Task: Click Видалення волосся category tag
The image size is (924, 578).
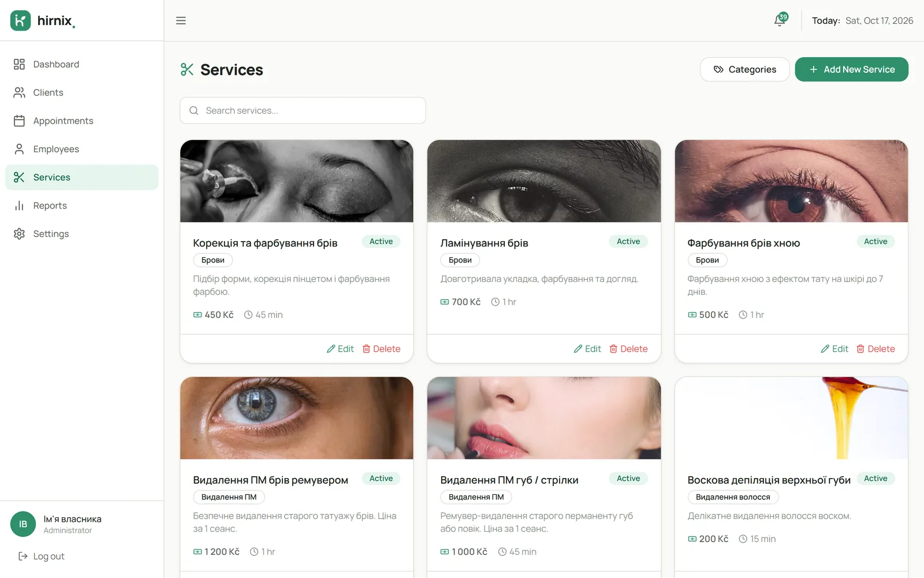Action: tap(733, 497)
